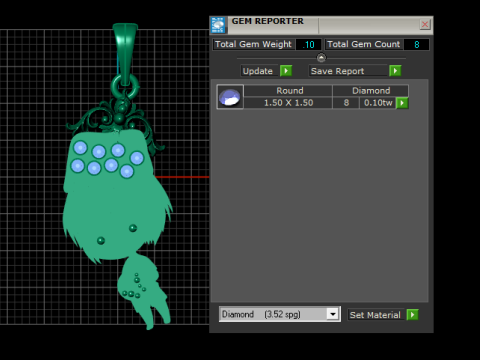Click the gem quantity cell showing 8
Screen dimensions: 480x360
pos(346,103)
